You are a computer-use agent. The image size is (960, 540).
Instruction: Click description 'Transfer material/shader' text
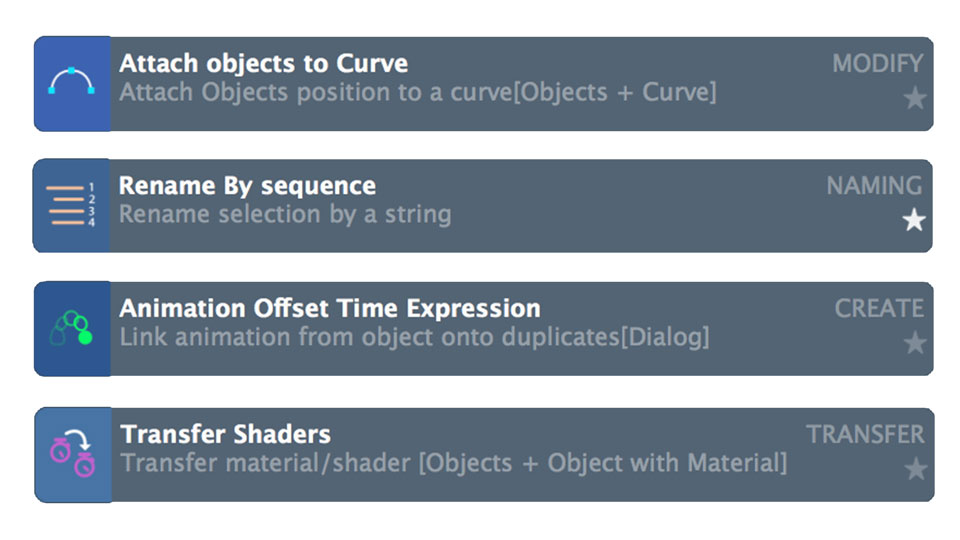click(265, 463)
